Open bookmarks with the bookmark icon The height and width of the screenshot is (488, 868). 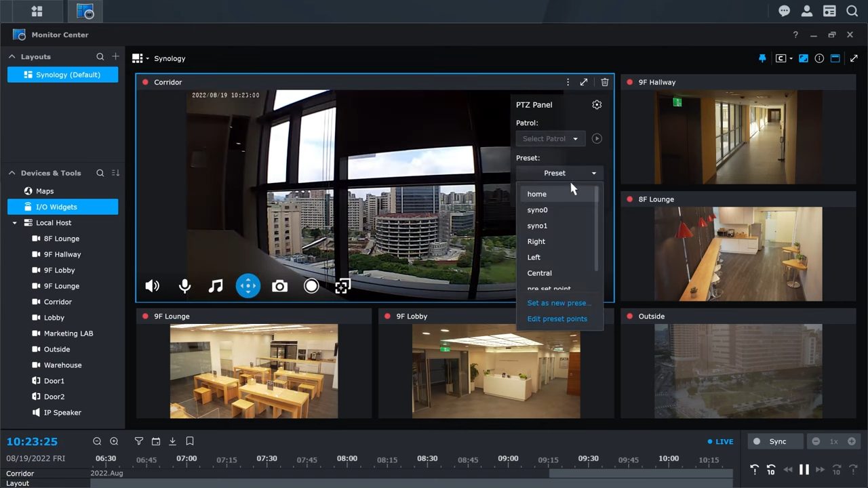point(190,441)
